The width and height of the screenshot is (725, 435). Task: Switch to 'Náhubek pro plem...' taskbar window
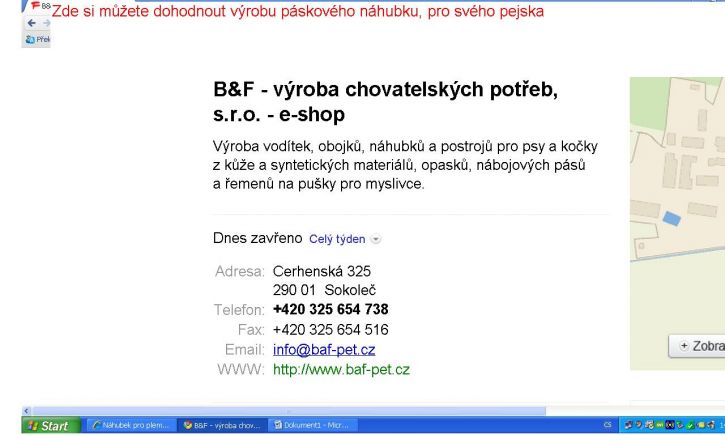[x=132, y=425]
